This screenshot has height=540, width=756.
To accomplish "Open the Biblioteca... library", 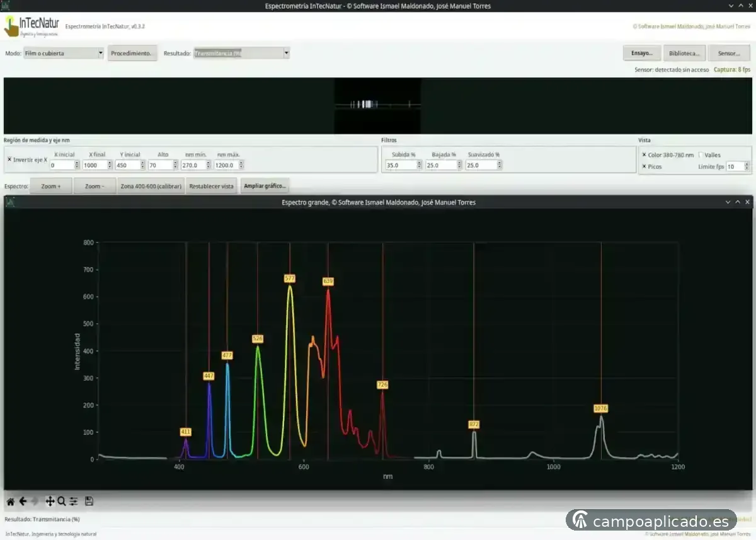I will [x=684, y=53].
